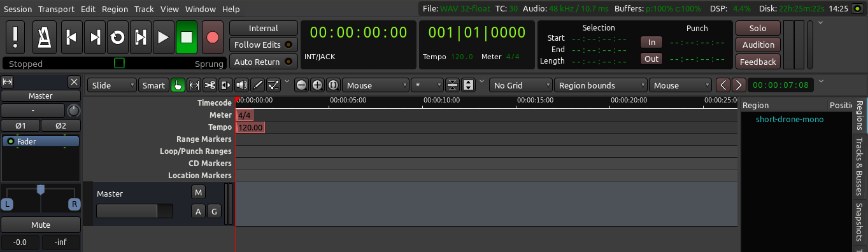Click the green Stop button

(x=187, y=37)
